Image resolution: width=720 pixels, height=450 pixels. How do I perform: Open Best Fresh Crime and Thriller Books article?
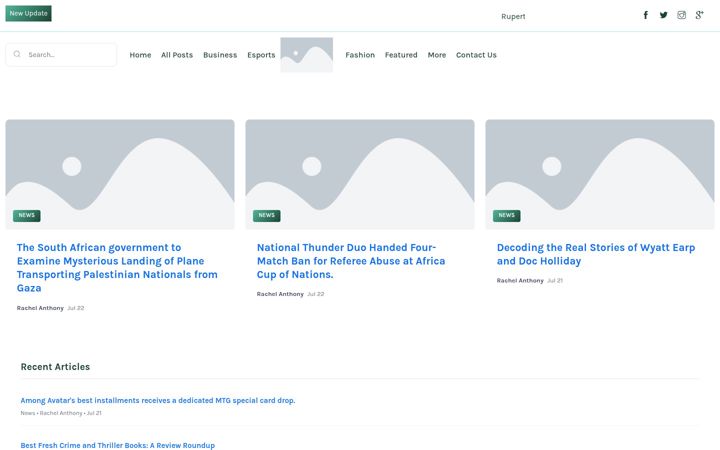pos(118,445)
